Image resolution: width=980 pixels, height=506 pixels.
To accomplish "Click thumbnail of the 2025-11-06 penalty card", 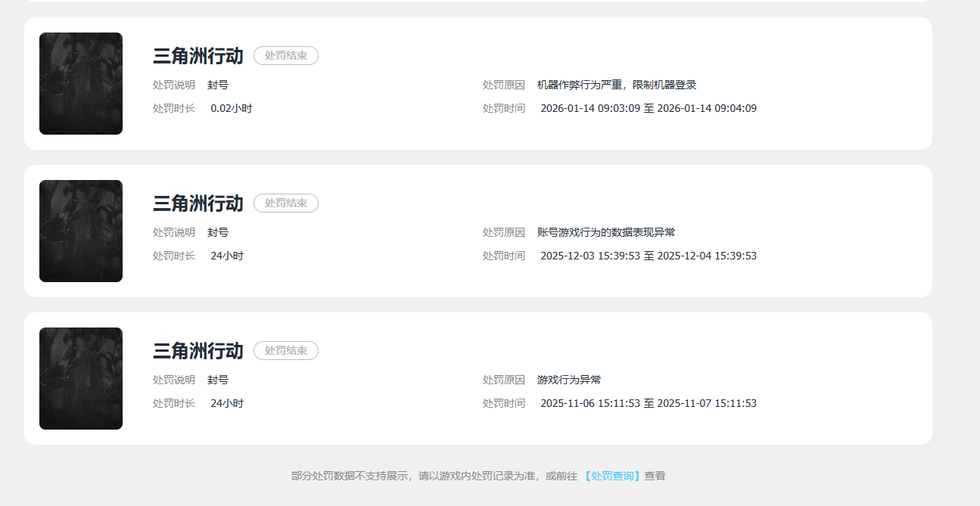I will pyautogui.click(x=81, y=378).
